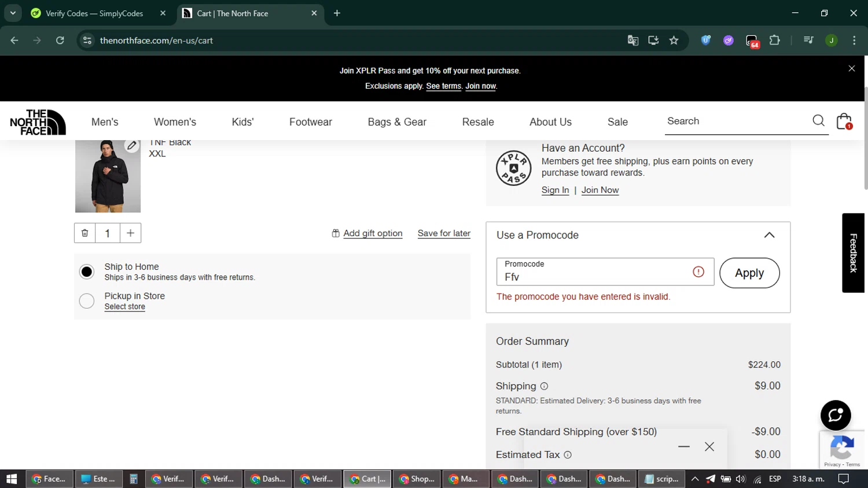
Task: Open About Us menu
Action: [550, 122]
